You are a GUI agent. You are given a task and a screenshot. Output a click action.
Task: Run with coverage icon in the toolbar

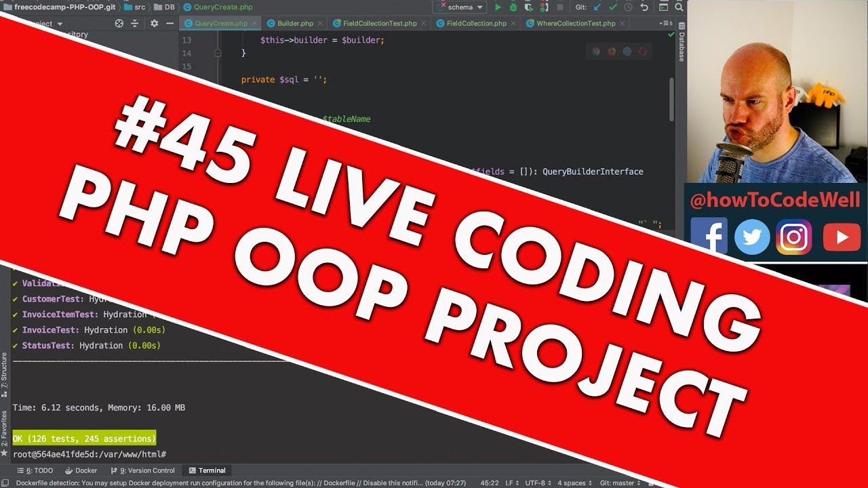click(x=529, y=7)
